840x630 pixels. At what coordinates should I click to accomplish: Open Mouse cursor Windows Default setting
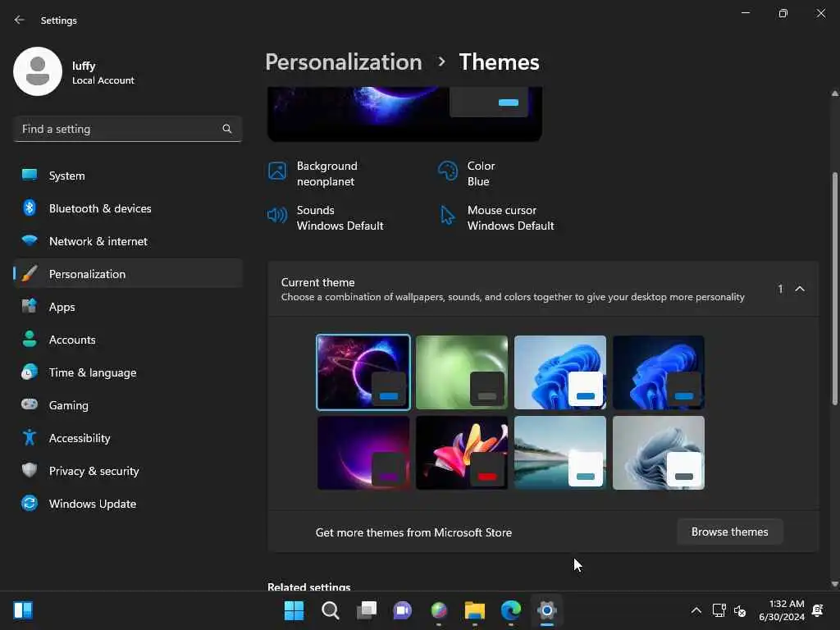[x=496, y=218]
